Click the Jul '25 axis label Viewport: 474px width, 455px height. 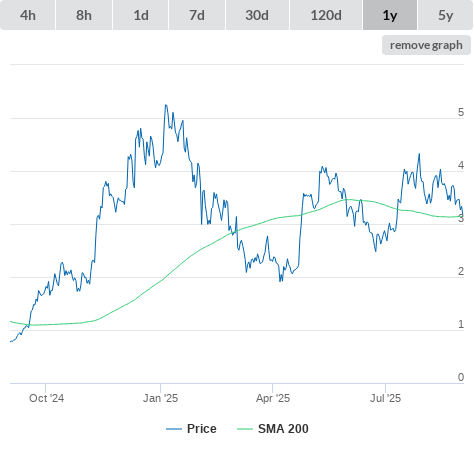385,398
